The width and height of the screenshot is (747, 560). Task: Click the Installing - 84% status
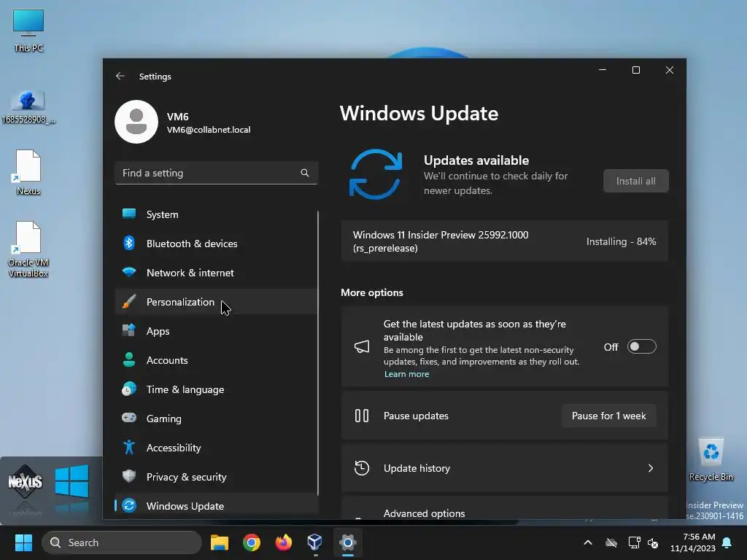621,241
